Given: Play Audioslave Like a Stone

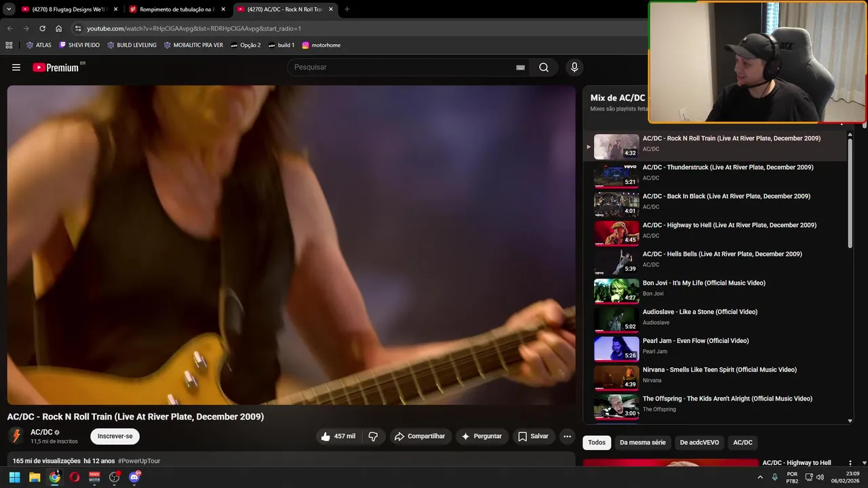Looking at the screenshot, I should tap(715, 320).
